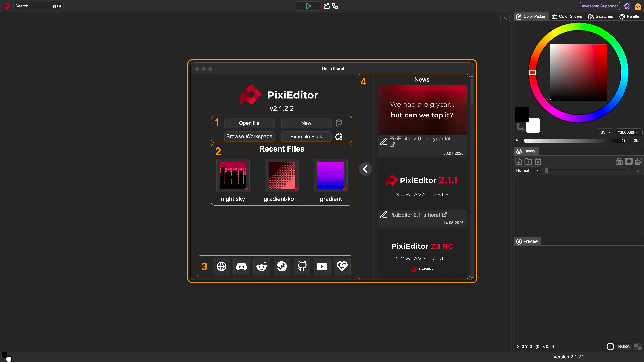Image resolution: width=644 pixels, height=362 pixels.
Task: Click the new from clipboard icon
Action: [339, 123]
